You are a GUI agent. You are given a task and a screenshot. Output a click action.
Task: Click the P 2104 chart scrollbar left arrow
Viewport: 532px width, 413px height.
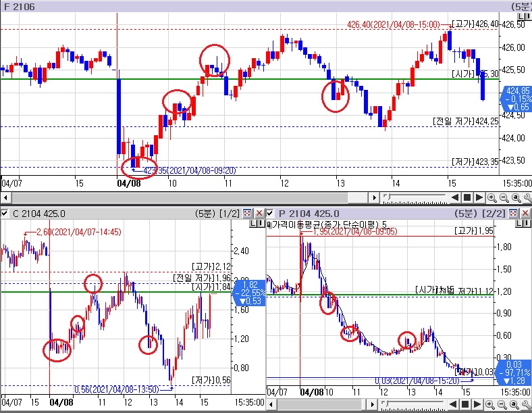[271, 404]
